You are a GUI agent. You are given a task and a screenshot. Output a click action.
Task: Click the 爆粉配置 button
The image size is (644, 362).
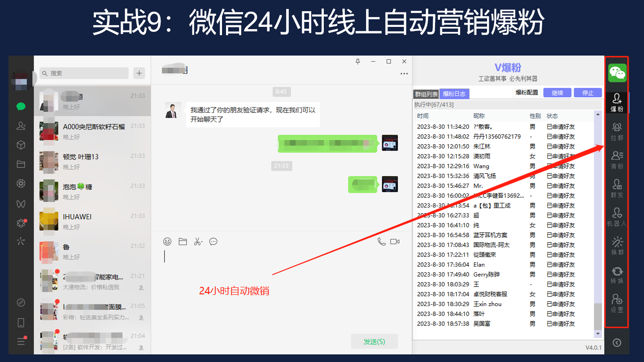(x=527, y=93)
